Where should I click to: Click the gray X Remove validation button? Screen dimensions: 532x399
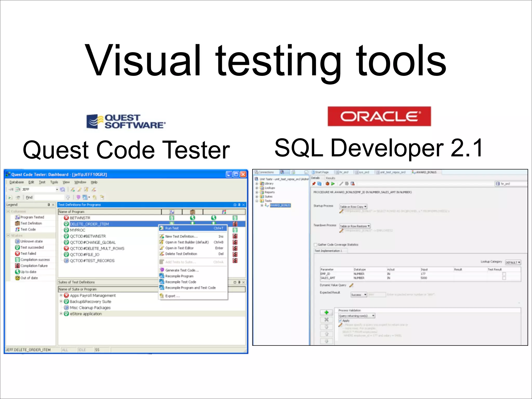point(327,320)
